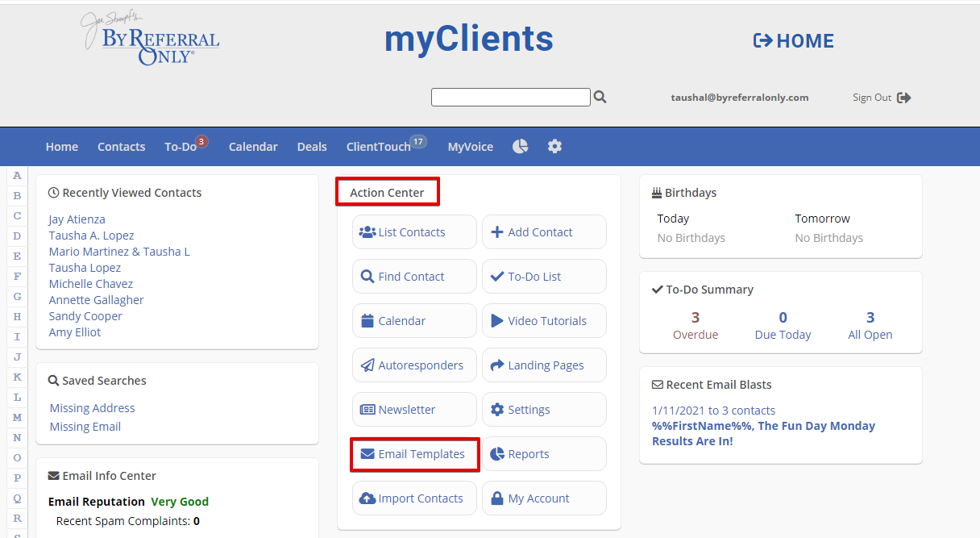The height and width of the screenshot is (538, 980).
Task: Click the Sign Out link
Action: (872, 98)
